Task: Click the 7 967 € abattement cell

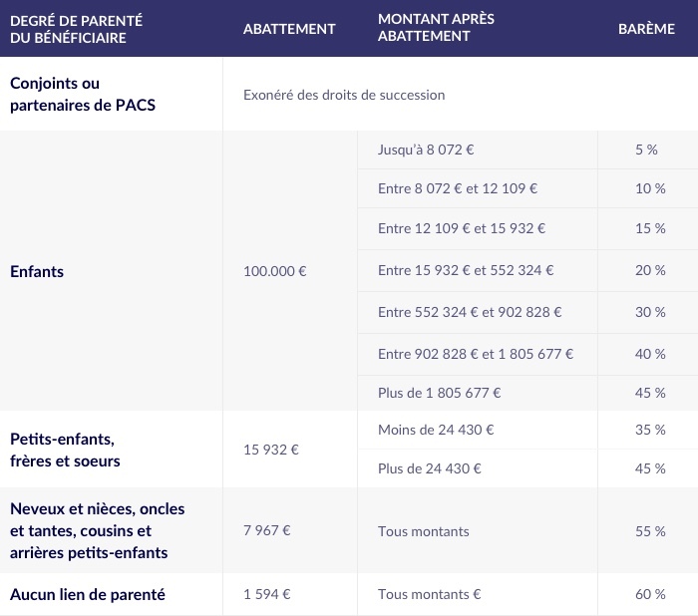Action: pos(267,531)
